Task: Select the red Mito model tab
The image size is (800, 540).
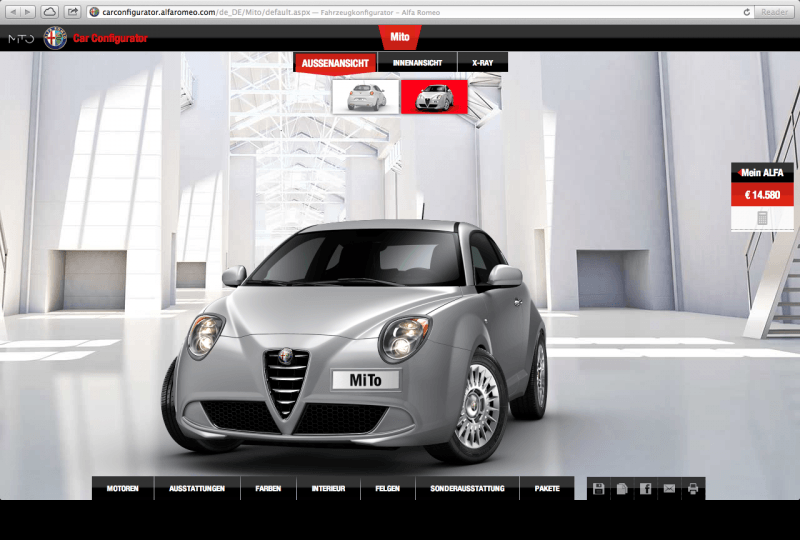Action: coord(399,37)
